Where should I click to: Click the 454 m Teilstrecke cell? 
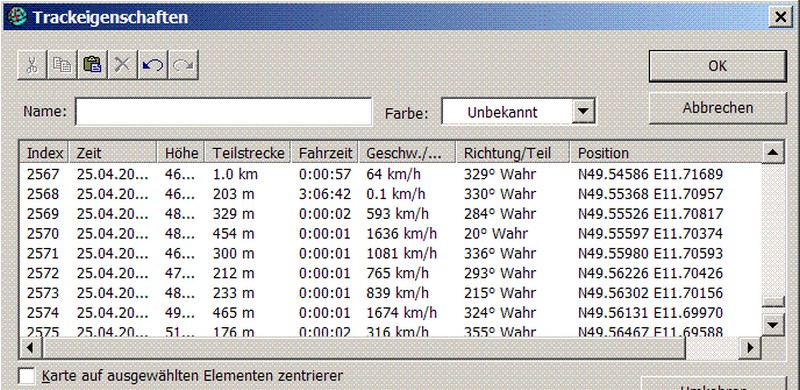tap(233, 234)
